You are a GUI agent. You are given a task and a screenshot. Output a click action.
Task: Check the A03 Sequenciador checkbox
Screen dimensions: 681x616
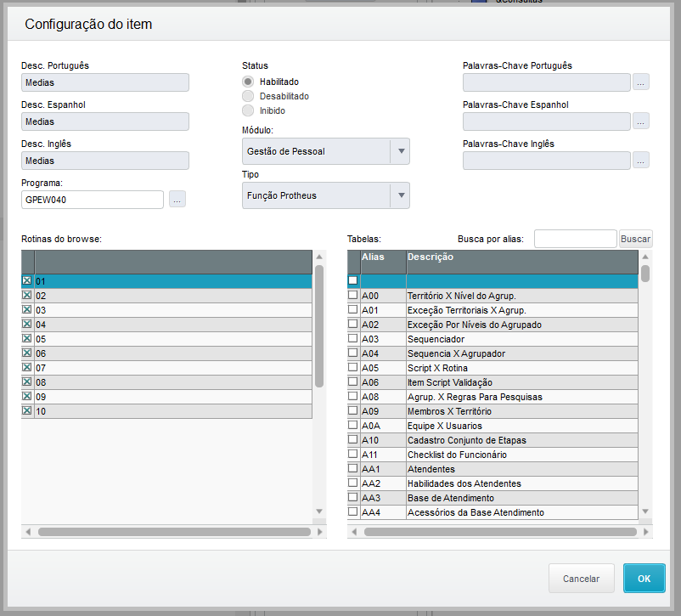pyautogui.click(x=353, y=339)
